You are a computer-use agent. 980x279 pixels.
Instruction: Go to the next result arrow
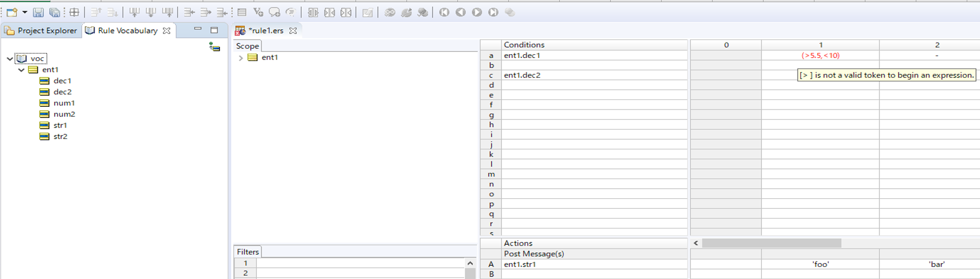(477, 12)
